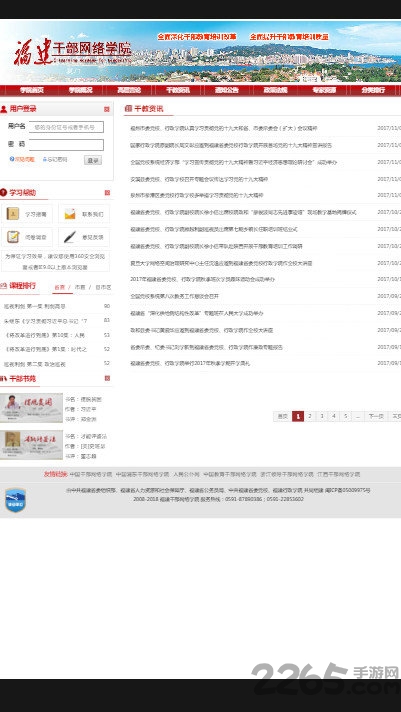Go to page 3 in pagination

322,416
